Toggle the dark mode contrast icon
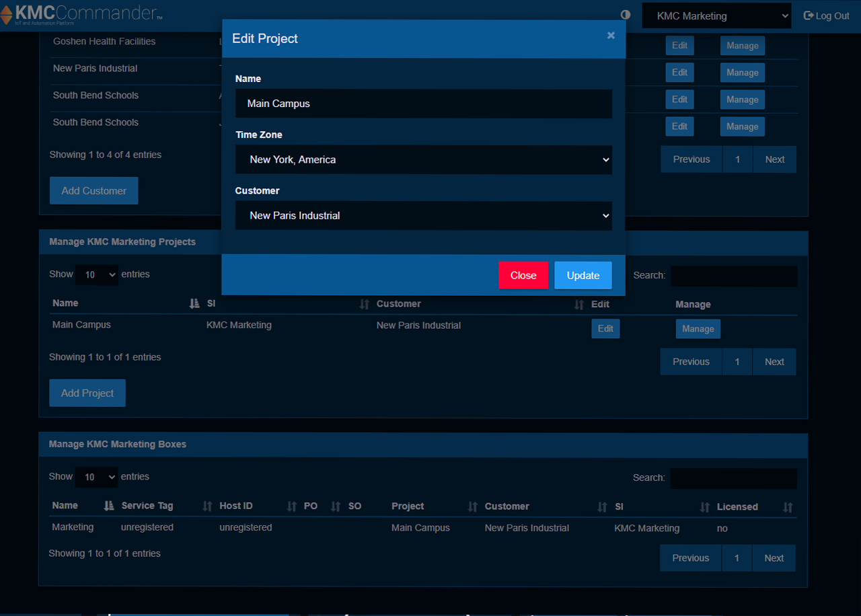Screen dimensions: 861x616 click(626, 15)
